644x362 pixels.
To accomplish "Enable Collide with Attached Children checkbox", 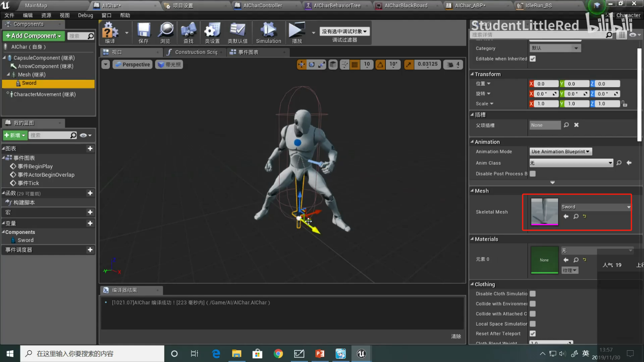I will coord(533,314).
